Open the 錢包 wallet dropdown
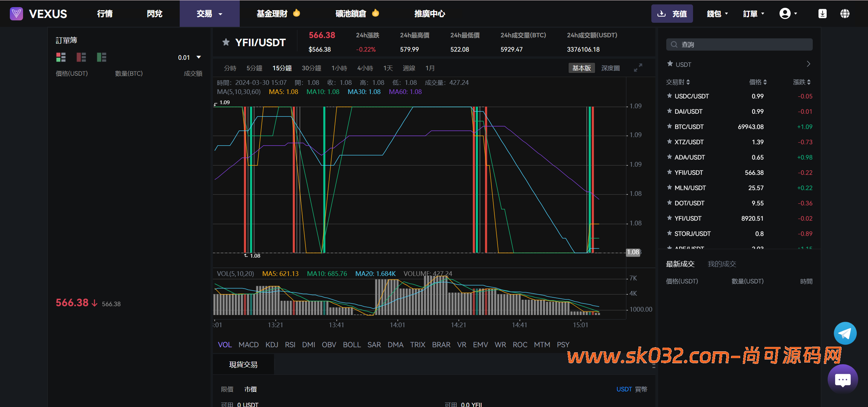The image size is (868, 407). tap(717, 14)
